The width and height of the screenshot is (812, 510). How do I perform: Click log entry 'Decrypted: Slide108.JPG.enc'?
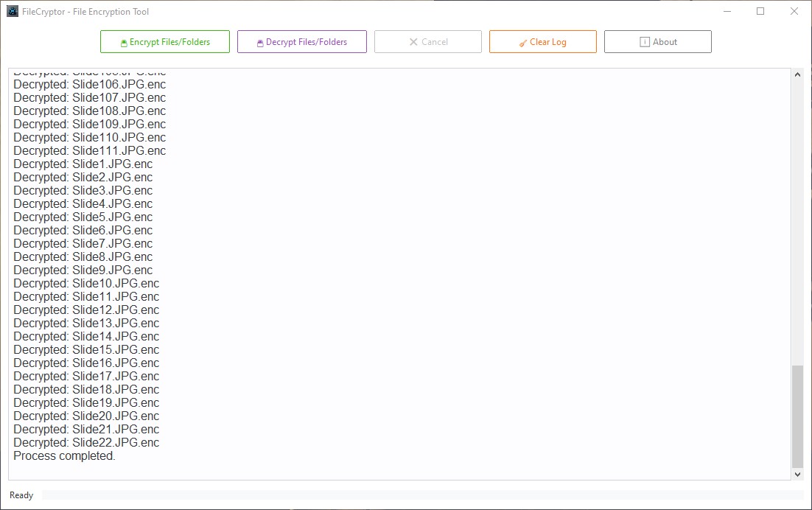point(90,111)
